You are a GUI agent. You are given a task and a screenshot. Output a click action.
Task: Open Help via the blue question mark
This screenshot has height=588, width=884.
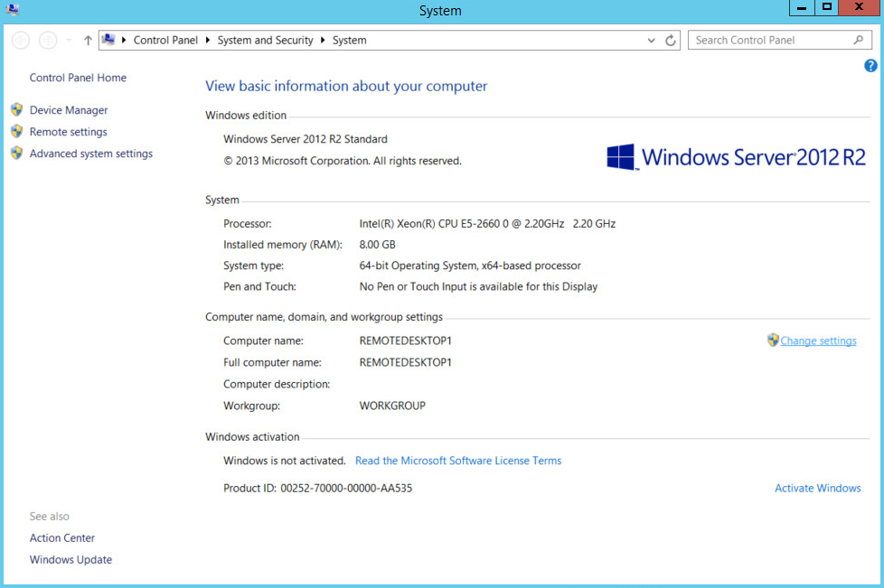pos(870,65)
